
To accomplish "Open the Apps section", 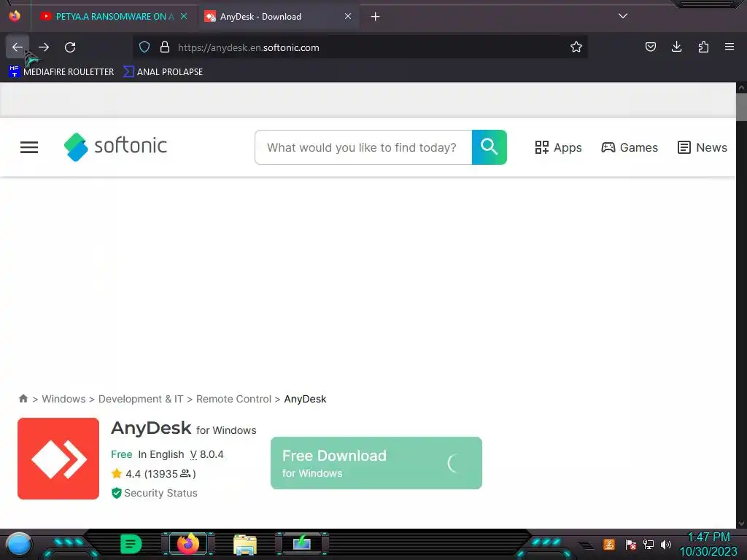I will [x=558, y=147].
